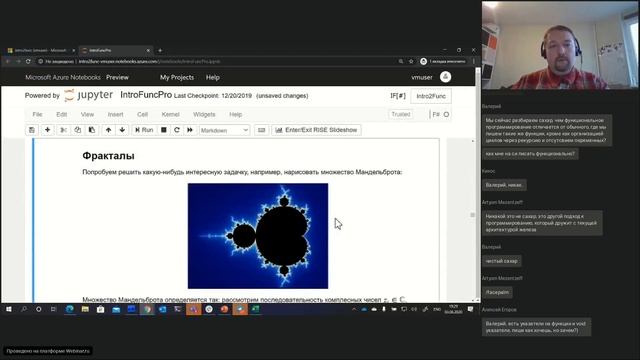Copy selected cells in Jupyter toolbar
The width and height of the screenshot is (640, 360).
coord(78,130)
